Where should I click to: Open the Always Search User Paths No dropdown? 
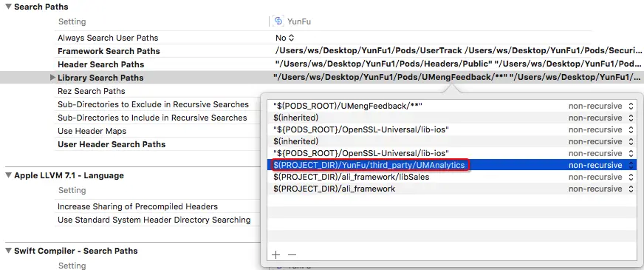coord(285,38)
